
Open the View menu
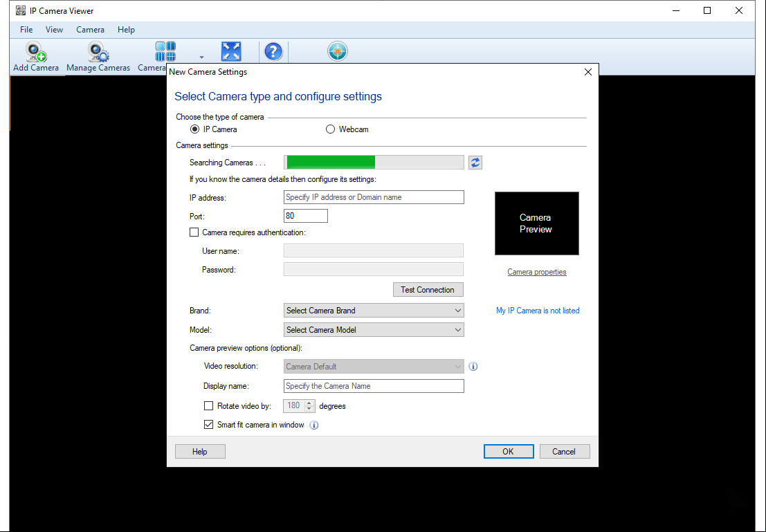54,30
